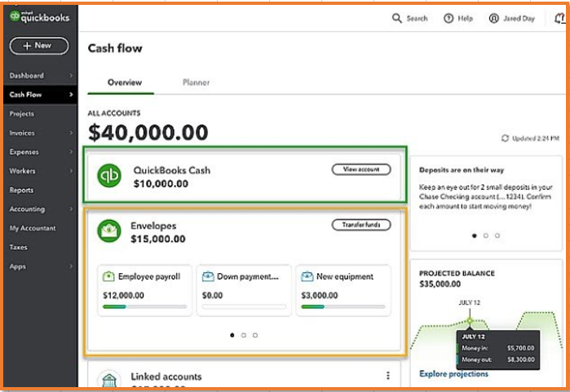Open the notifications bell icon

560,18
